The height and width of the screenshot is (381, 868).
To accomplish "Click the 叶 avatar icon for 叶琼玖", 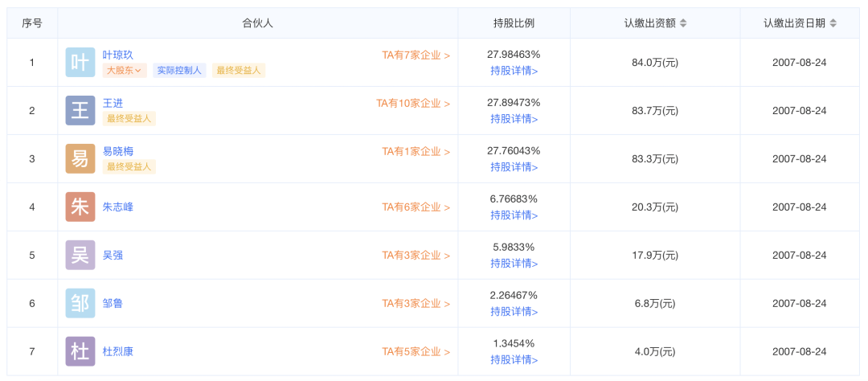I will 80,63.
